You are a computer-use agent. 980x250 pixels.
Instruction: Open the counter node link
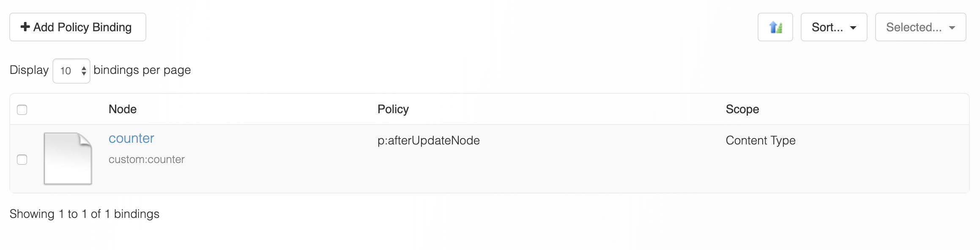131,139
